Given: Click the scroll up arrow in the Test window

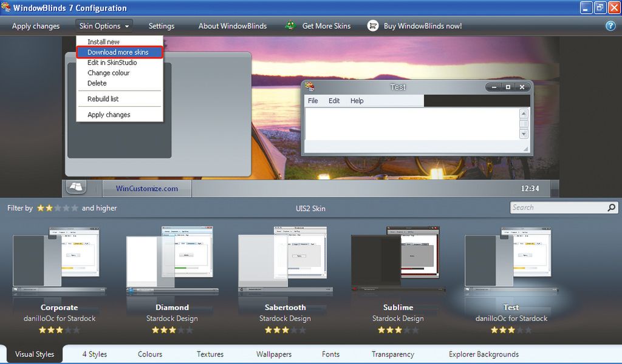Looking at the screenshot, I should click(x=524, y=113).
